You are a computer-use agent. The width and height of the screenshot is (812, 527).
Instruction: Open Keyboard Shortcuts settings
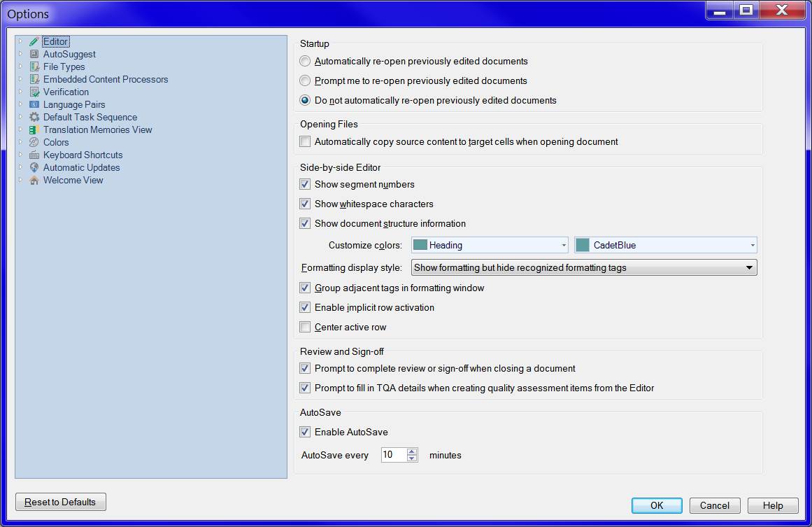coord(83,155)
